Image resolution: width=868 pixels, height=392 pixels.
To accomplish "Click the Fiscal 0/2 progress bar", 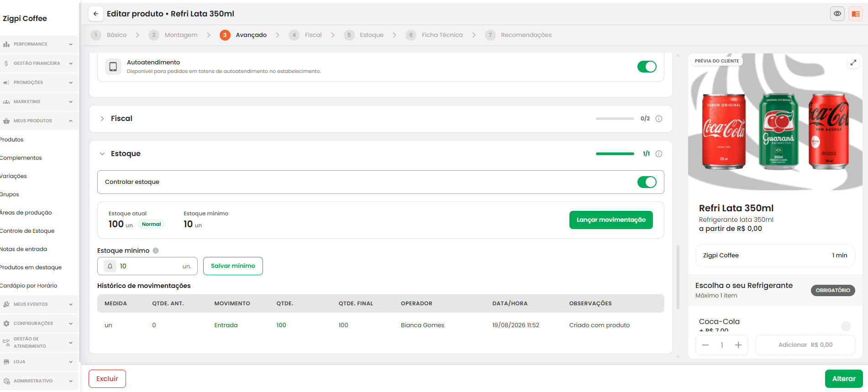I will (615, 119).
